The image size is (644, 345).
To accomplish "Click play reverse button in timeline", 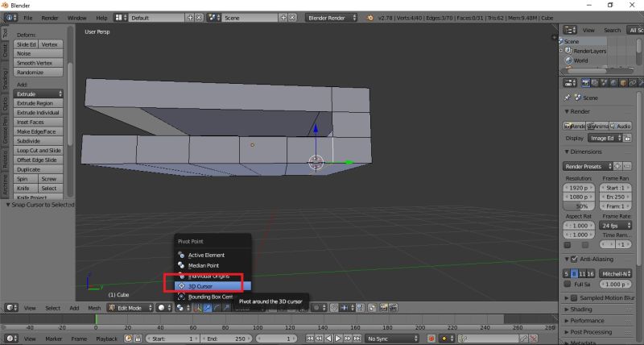I will [328, 339].
